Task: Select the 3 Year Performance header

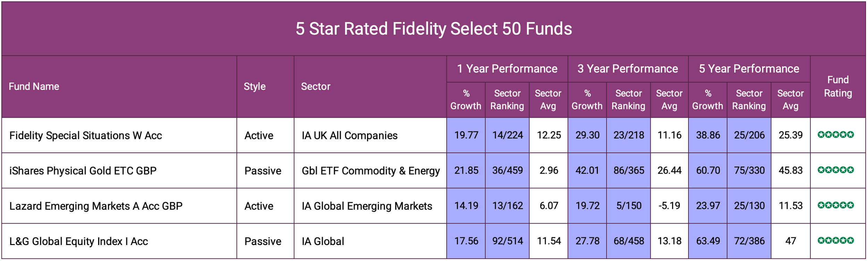Action: click(627, 69)
